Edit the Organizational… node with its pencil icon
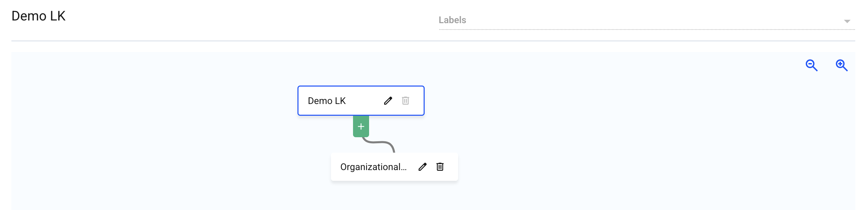Viewport: 868px width, 210px height. [423, 167]
